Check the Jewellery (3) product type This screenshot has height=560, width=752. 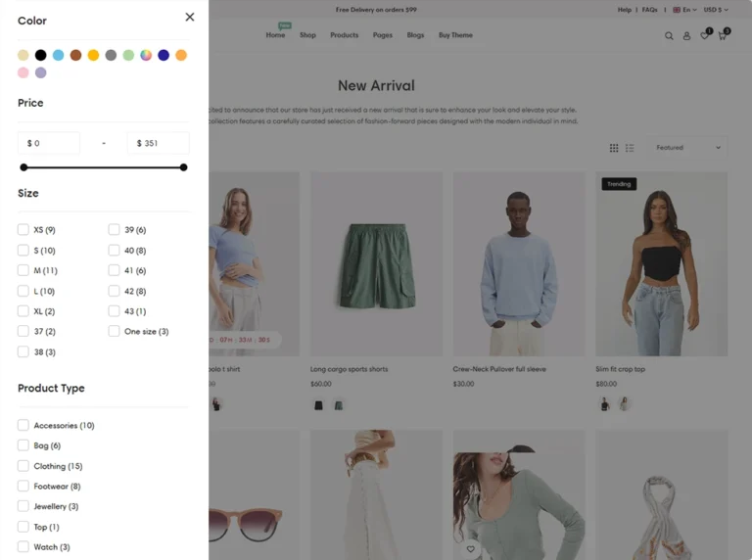pos(23,506)
